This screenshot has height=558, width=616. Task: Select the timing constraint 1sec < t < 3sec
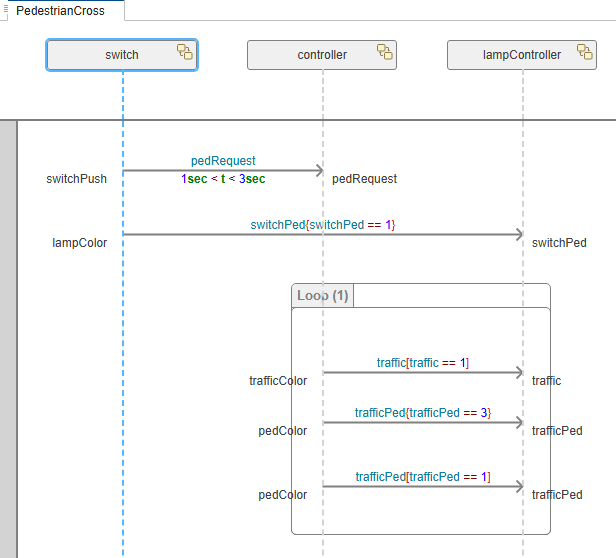coord(223,179)
